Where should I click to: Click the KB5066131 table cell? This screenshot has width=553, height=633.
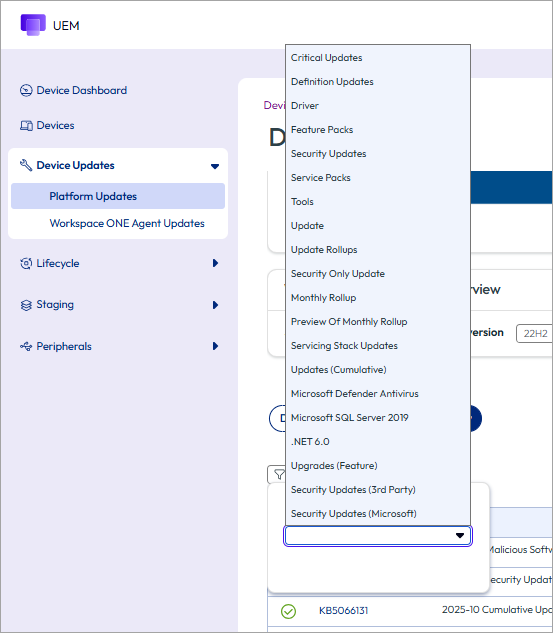[x=344, y=611]
